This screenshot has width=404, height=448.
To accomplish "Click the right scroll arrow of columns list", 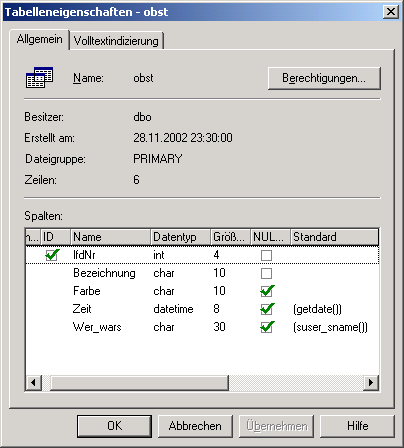I will tap(371, 382).
